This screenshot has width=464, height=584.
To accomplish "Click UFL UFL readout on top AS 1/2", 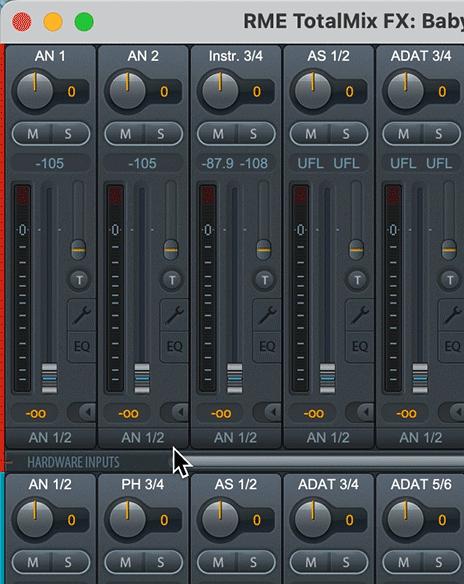I will (x=328, y=164).
